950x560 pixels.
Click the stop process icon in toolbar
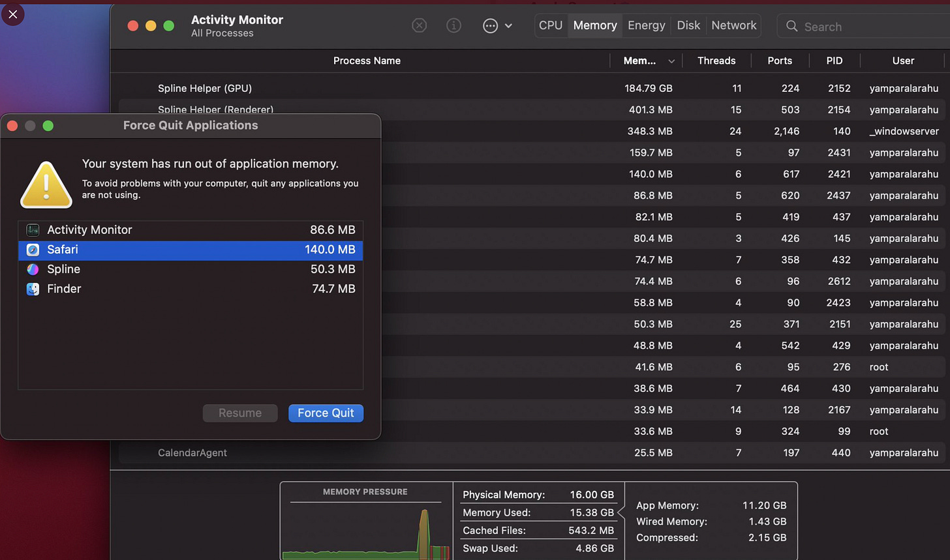pyautogui.click(x=420, y=25)
